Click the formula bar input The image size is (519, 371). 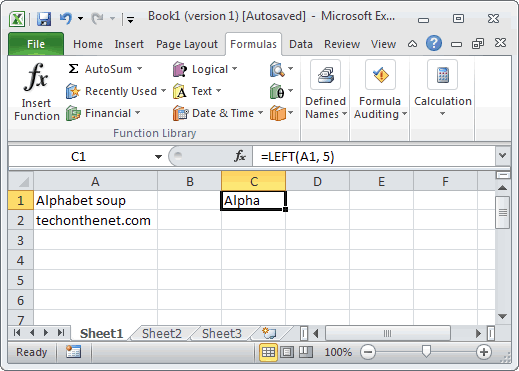point(373,156)
